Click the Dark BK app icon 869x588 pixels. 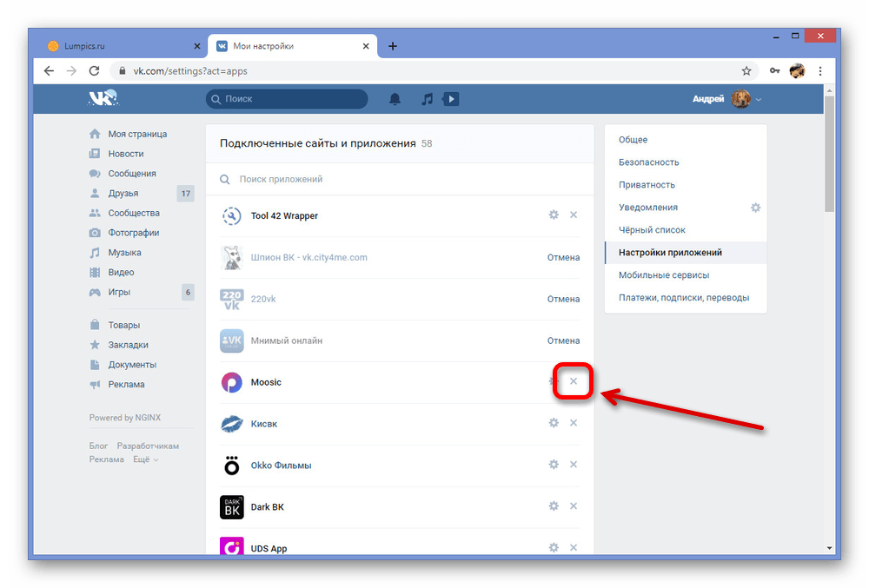232,507
